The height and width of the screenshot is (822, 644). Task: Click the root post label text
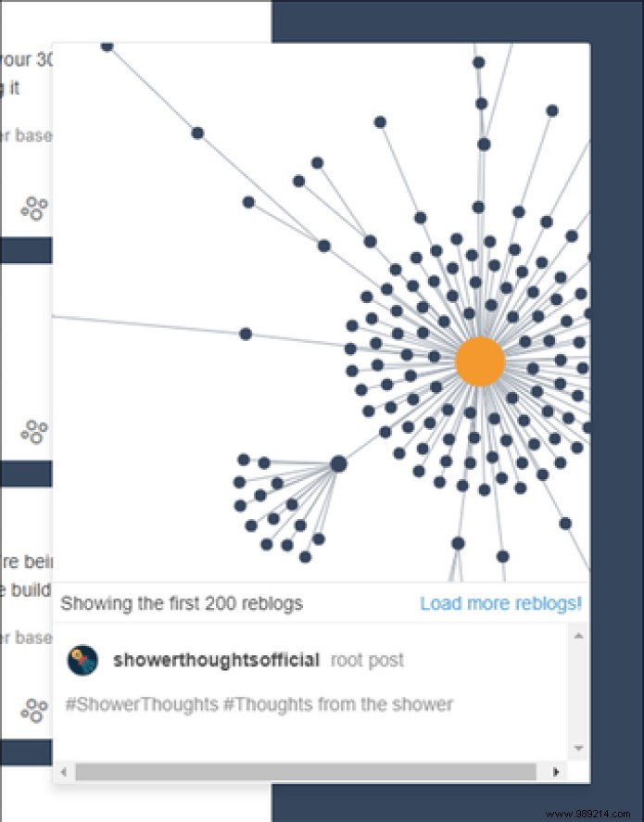(x=366, y=660)
